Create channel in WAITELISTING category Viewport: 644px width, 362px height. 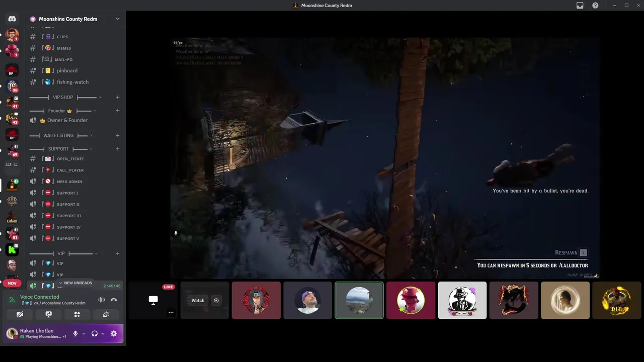(117, 135)
